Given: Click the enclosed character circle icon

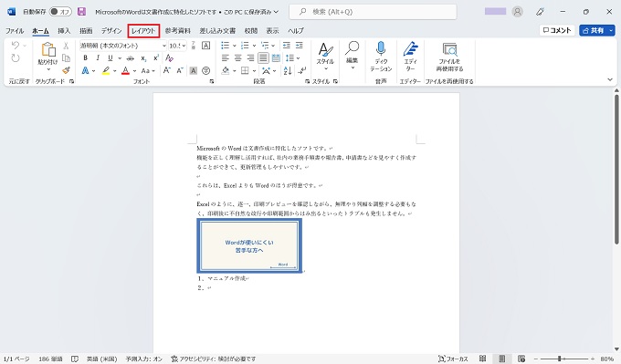Looking at the screenshot, I should 206,70.
